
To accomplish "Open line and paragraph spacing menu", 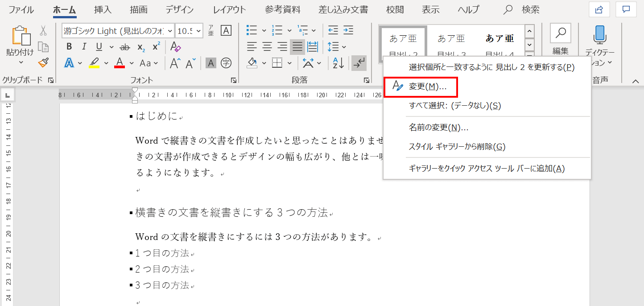I will pyautogui.click(x=337, y=46).
